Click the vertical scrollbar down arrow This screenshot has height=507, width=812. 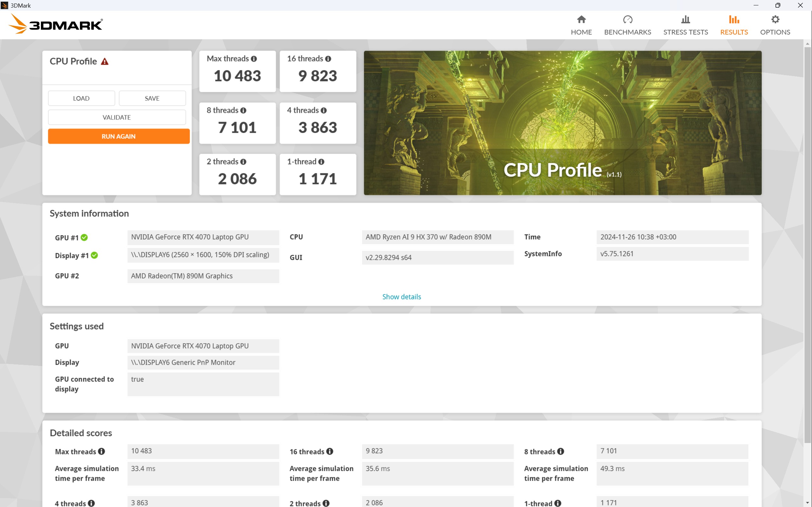click(808, 503)
